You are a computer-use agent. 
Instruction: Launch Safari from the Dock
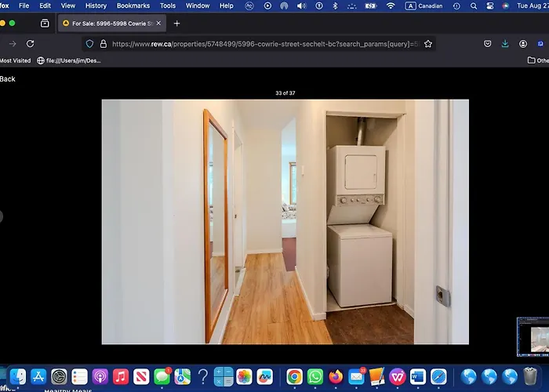tap(438, 377)
